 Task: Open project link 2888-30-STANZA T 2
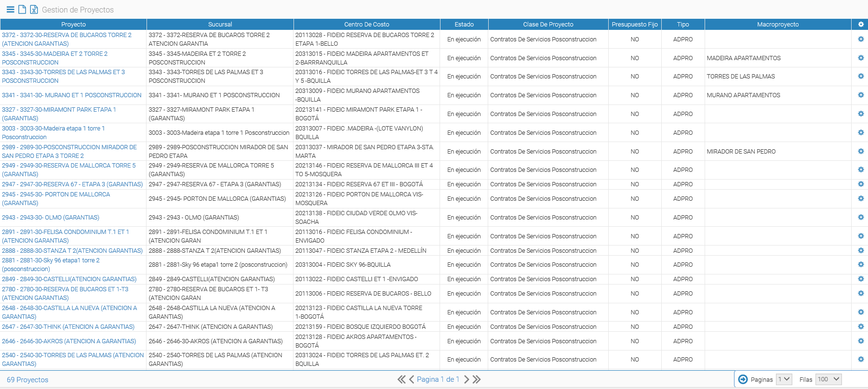[x=72, y=250]
